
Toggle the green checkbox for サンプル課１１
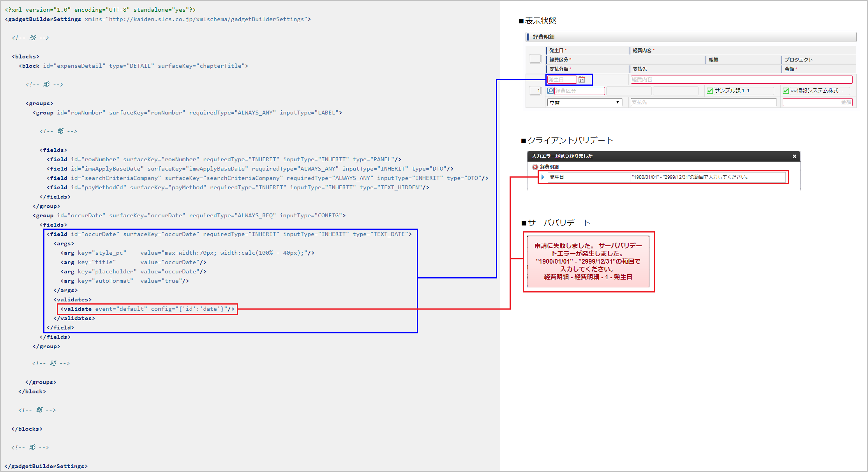(710, 91)
